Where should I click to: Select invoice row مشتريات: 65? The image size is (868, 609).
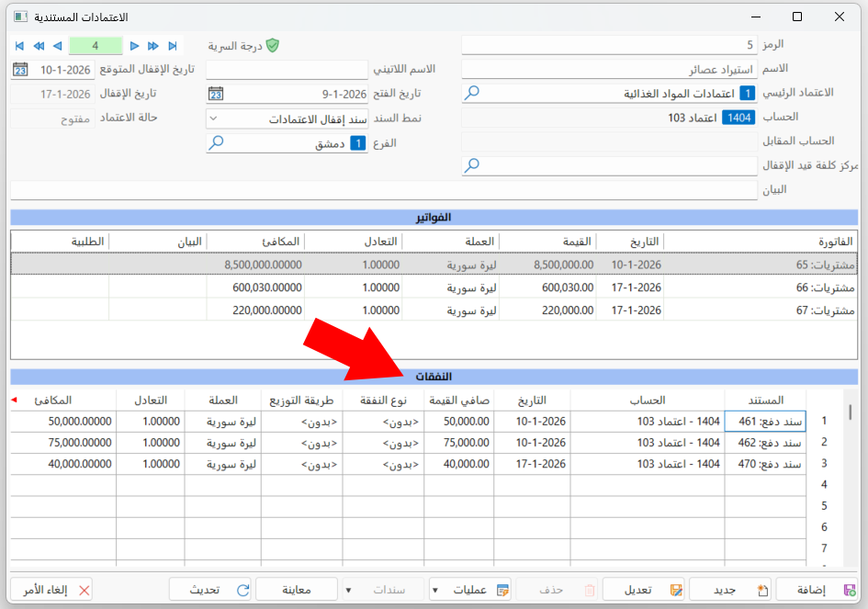(434, 265)
